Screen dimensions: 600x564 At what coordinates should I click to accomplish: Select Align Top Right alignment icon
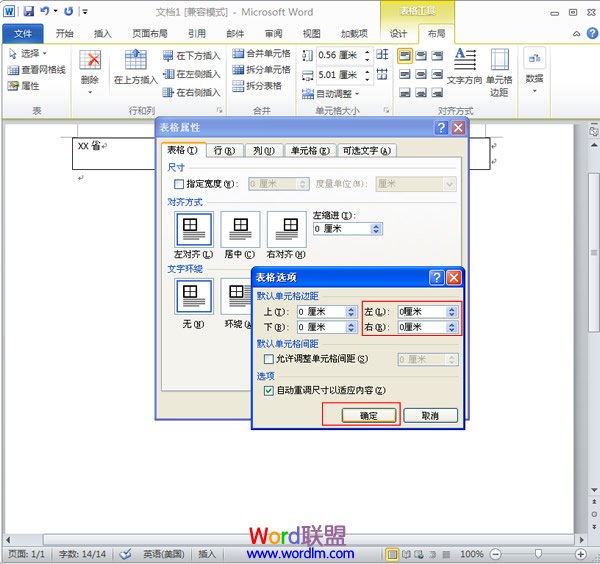(x=437, y=56)
